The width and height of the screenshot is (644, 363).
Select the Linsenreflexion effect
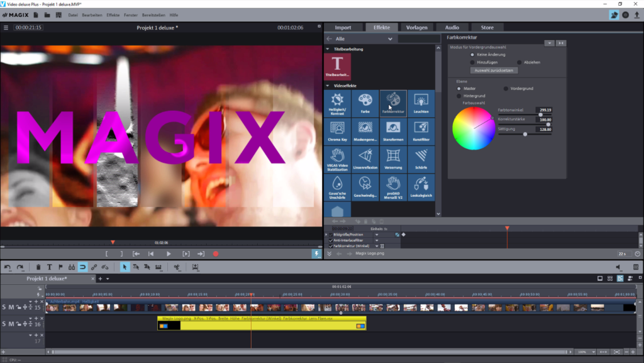click(x=365, y=159)
